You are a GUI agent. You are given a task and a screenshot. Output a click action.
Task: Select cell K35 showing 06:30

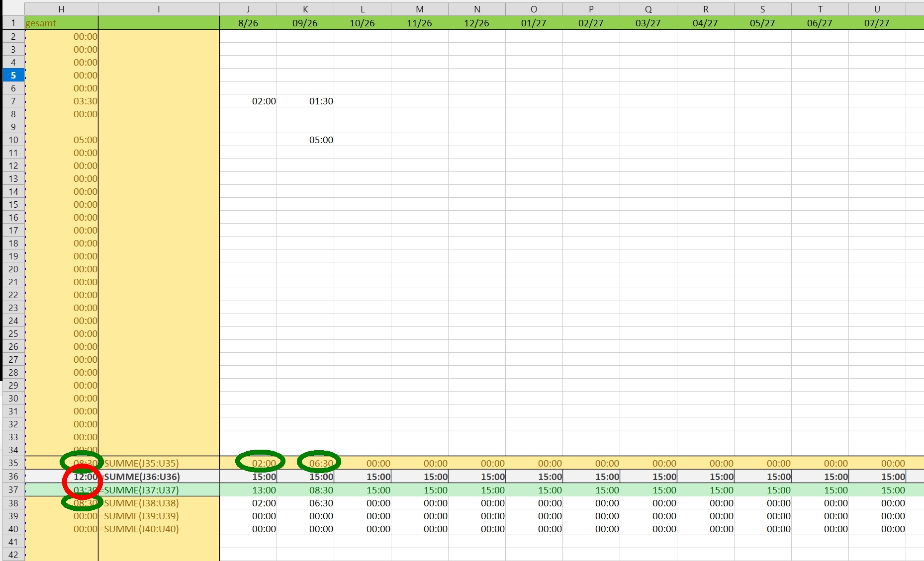305,463
